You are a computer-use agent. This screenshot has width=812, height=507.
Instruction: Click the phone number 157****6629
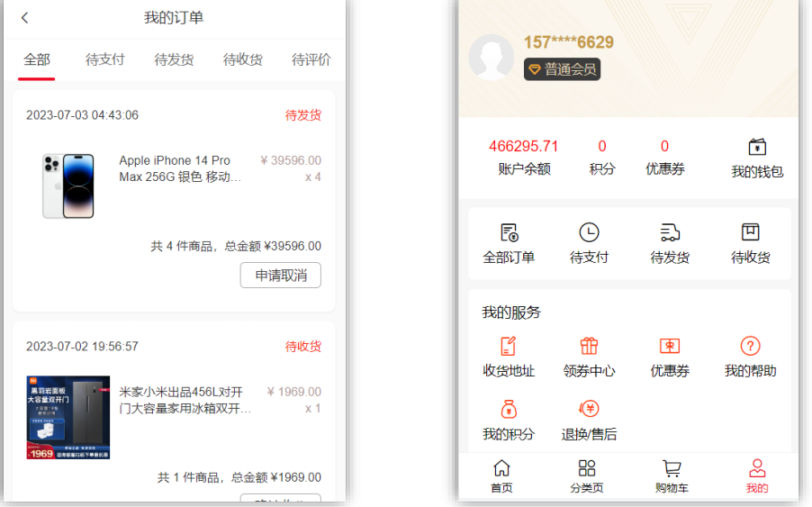[569, 42]
